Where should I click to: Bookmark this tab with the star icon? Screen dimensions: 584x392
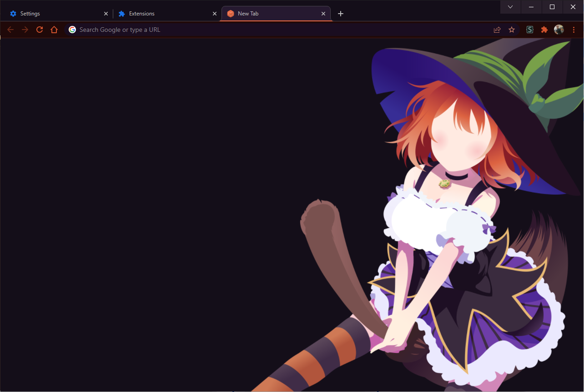pos(512,30)
